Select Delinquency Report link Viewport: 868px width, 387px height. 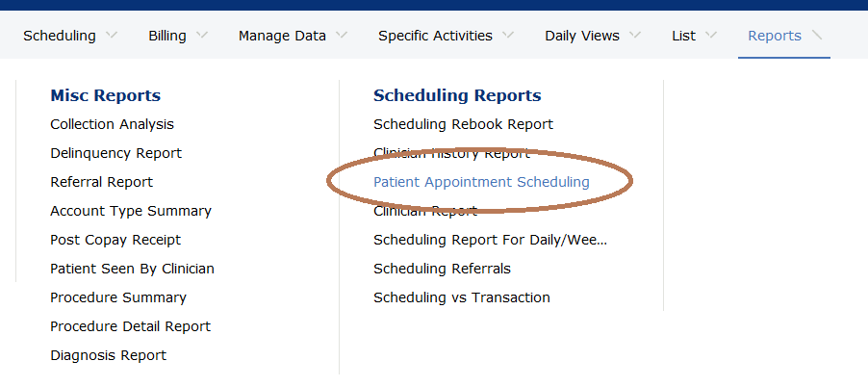[x=115, y=153]
